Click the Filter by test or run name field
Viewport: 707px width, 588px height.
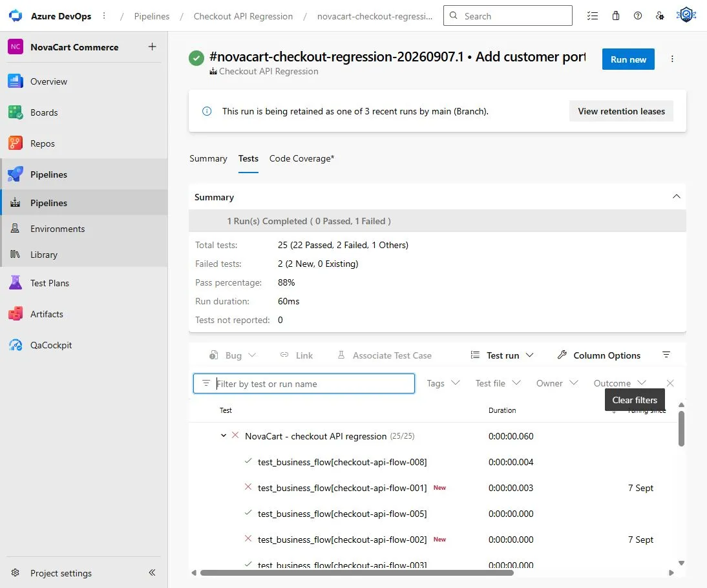tap(304, 384)
